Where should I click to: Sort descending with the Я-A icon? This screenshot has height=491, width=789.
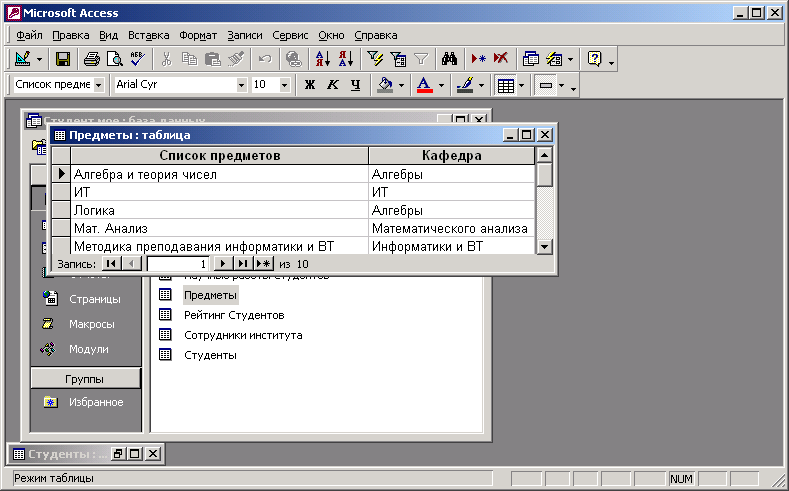(346, 59)
